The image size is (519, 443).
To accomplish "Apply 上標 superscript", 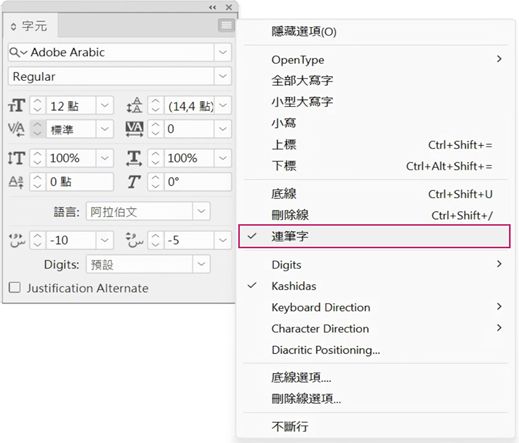I will (x=374, y=145).
